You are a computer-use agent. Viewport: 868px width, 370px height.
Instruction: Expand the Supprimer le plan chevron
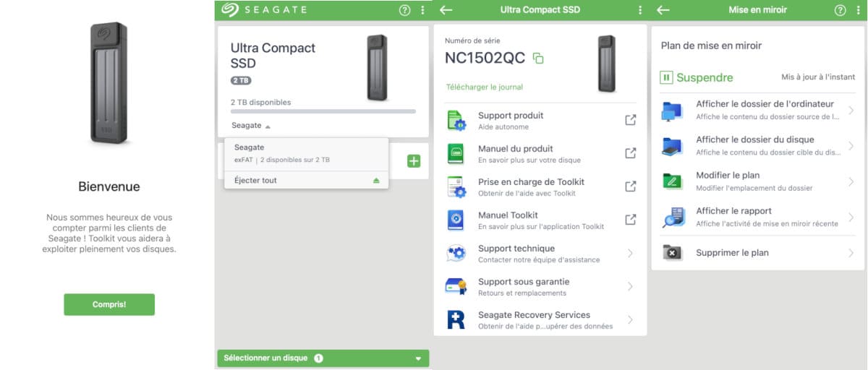851,253
